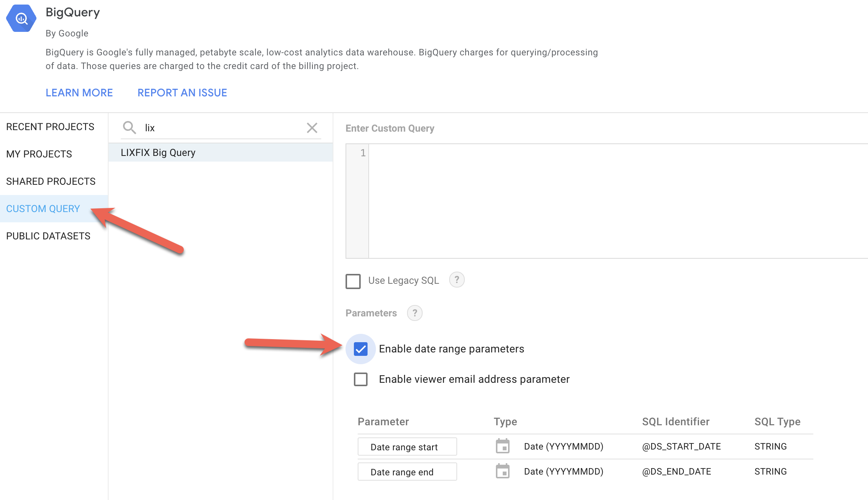868x500 pixels.
Task: Click inside the custom query editor area
Action: coord(618,201)
